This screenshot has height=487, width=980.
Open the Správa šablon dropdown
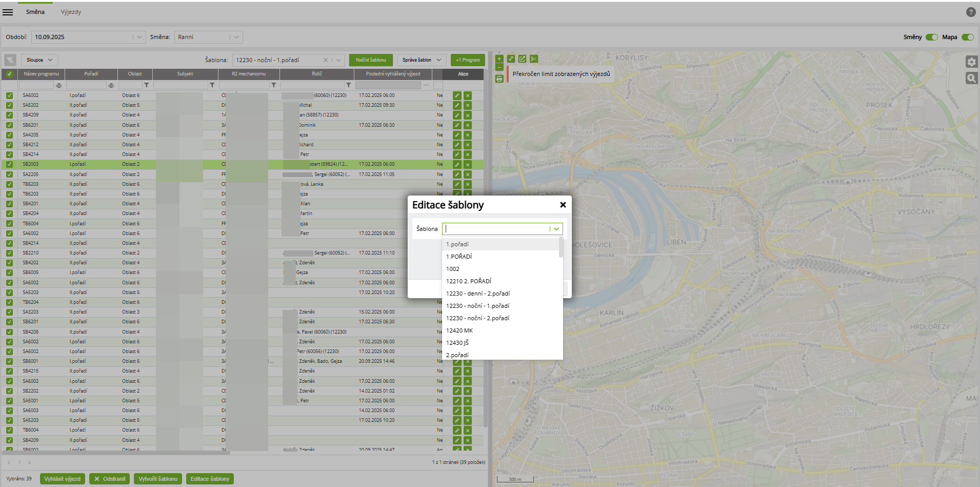click(421, 60)
